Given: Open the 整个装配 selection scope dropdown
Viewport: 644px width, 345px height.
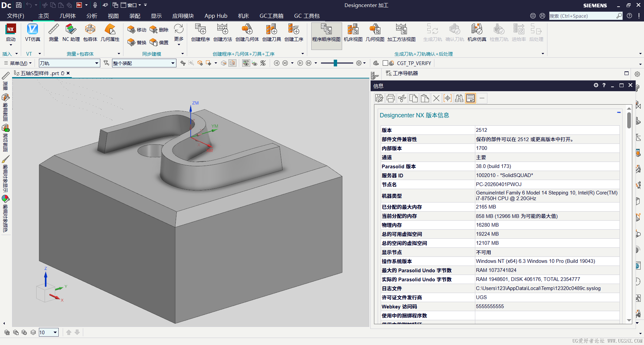Looking at the screenshot, I should 144,63.
